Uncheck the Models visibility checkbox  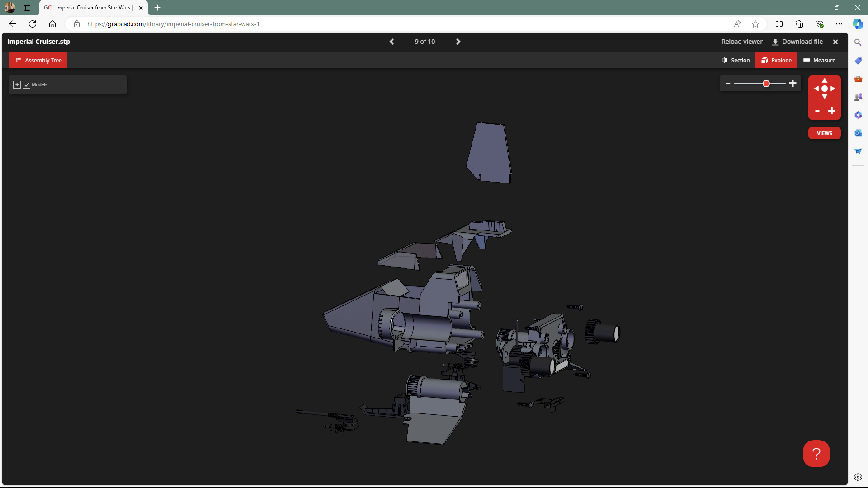(27, 84)
